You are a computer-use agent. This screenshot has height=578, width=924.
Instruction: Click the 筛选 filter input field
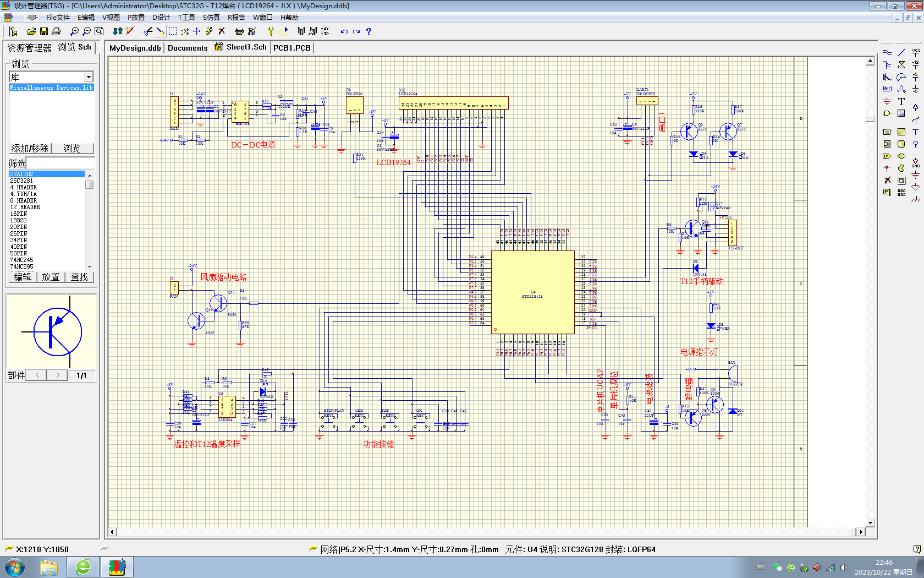click(60, 163)
